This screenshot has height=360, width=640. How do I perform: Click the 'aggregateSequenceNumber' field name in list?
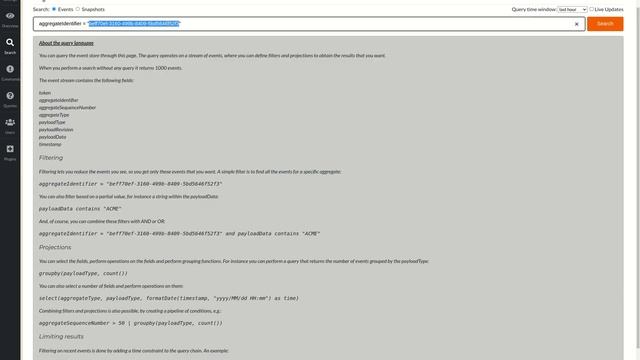pyautogui.click(x=67, y=107)
